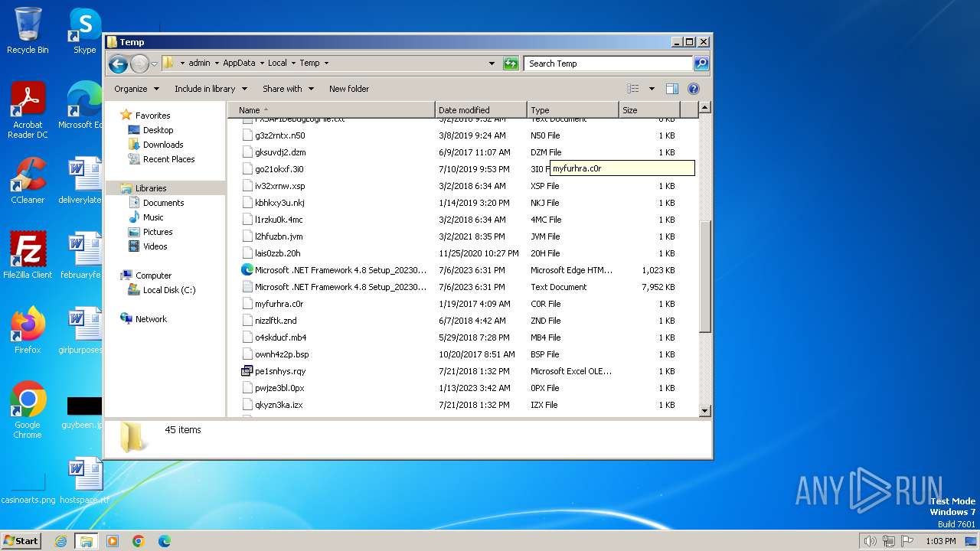Open Windows Media Player from the taskbar
Screen dimensions: 980x551
coord(113,541)
